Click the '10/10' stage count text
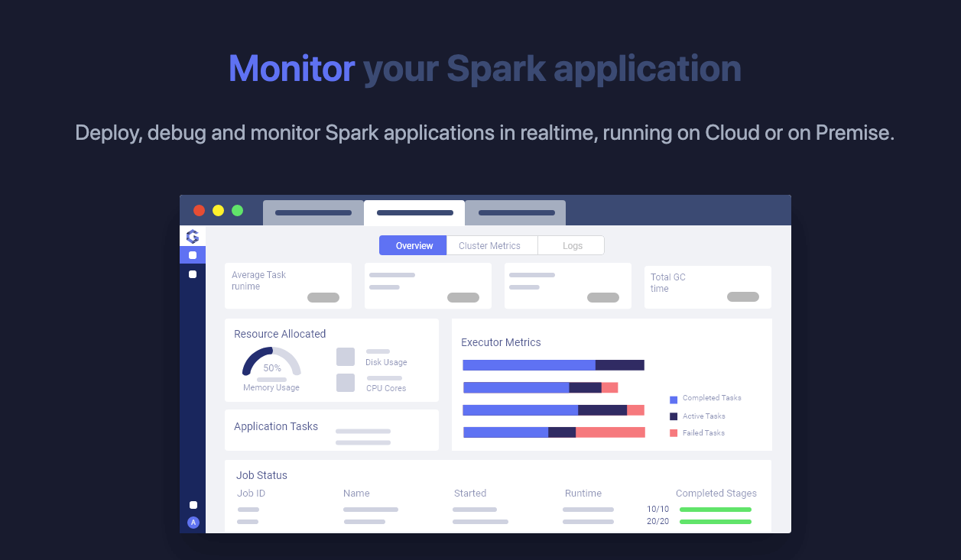Screen dimensions: 961x560 click(x=657, y=509)
